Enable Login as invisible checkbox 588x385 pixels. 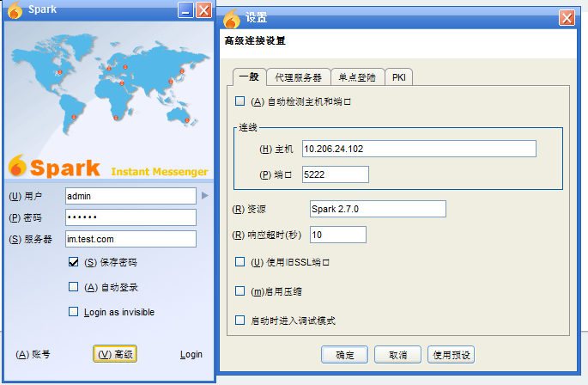74,312
